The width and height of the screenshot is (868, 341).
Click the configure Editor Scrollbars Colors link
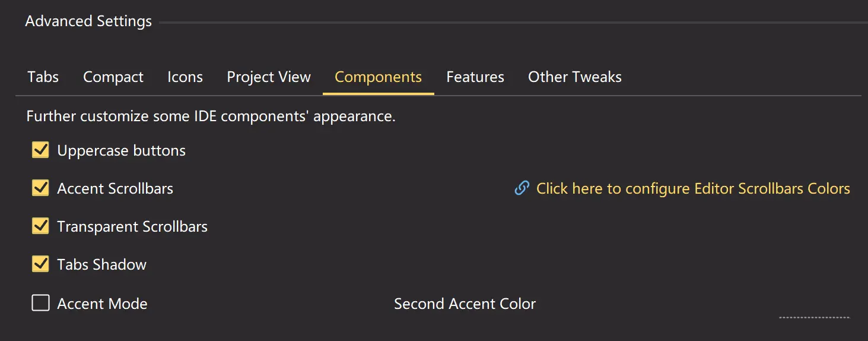click(693, 189)
